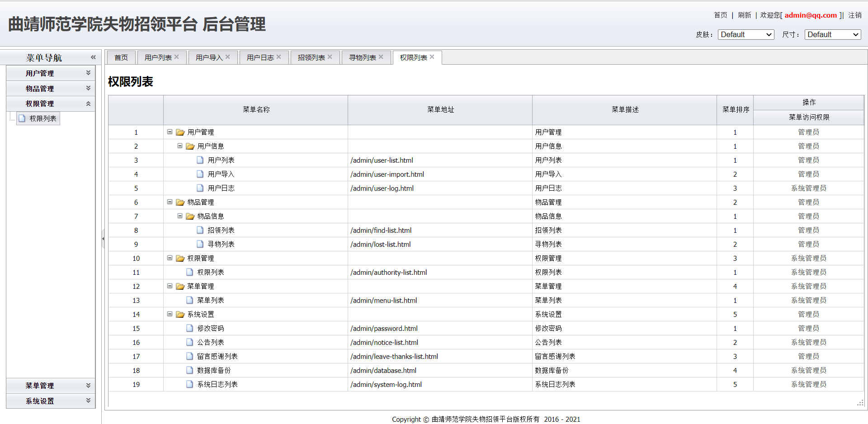The height and width of the screenshot is (424, 868).
Task: Collapse the 权限管理 tree node in table
Action: (x=170, y=258)
